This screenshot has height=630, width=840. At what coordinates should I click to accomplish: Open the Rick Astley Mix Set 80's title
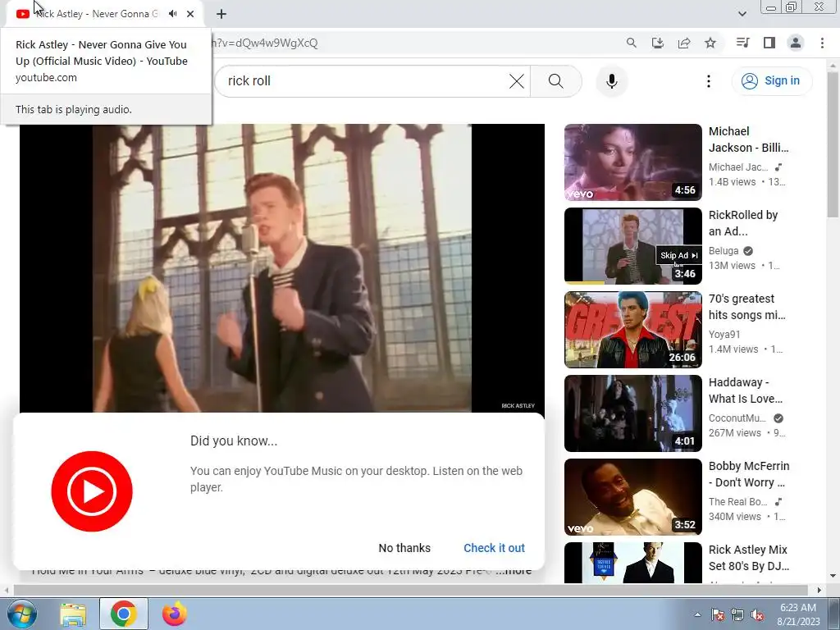(748, 558)
